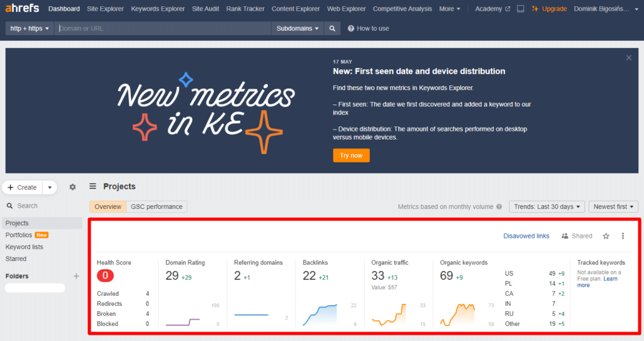Click the Create button

[23, 187]
